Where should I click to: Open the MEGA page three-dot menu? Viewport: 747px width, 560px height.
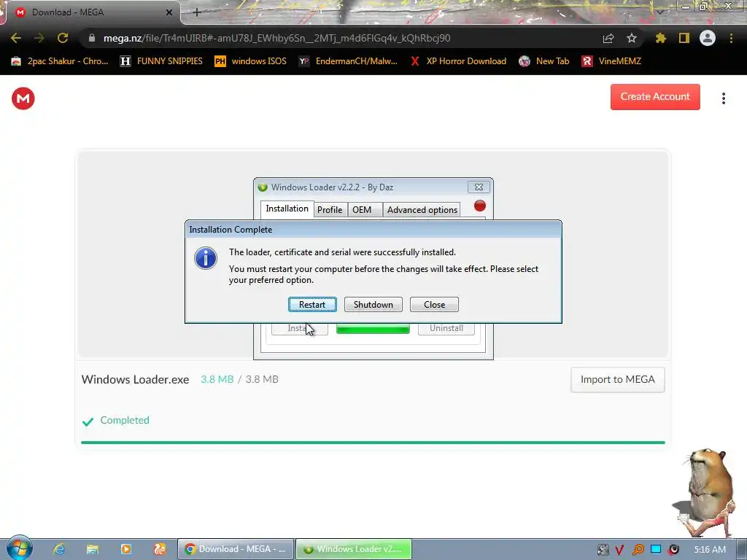723,98
